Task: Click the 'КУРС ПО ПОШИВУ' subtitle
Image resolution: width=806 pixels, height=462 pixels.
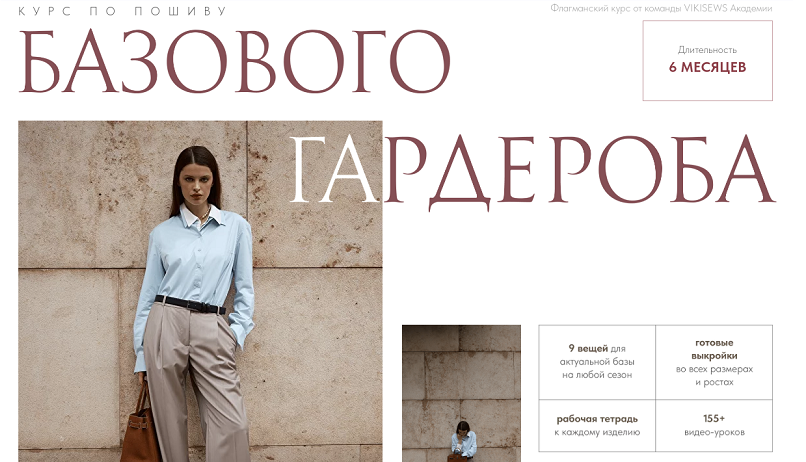Action: 122,11
